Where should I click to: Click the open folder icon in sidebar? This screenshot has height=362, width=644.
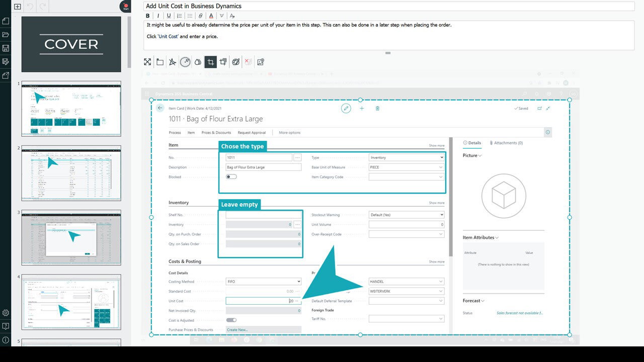tap(6, 35)
